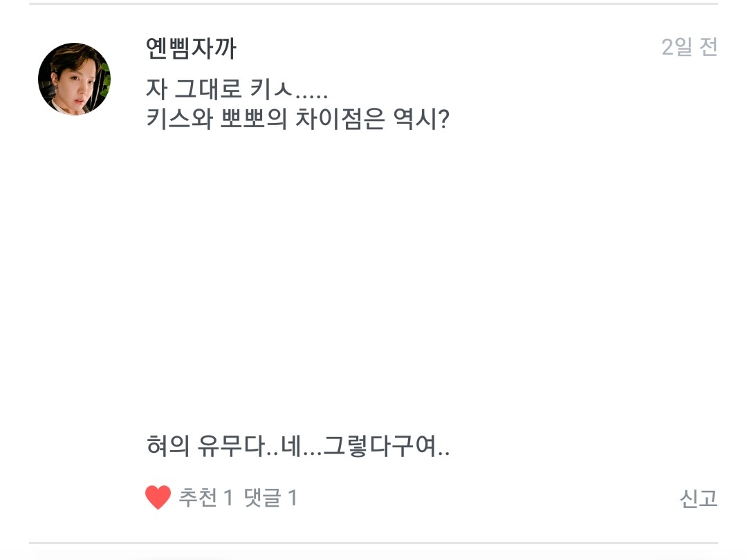Tap the red heart recommend icon
Viewport: 747px width, 560px height.
[x=158, y=497]
